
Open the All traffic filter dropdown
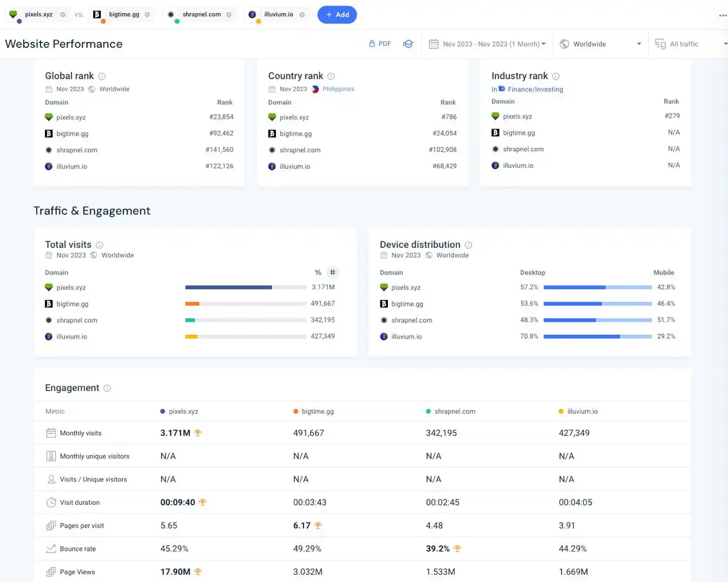pos(690,44)
